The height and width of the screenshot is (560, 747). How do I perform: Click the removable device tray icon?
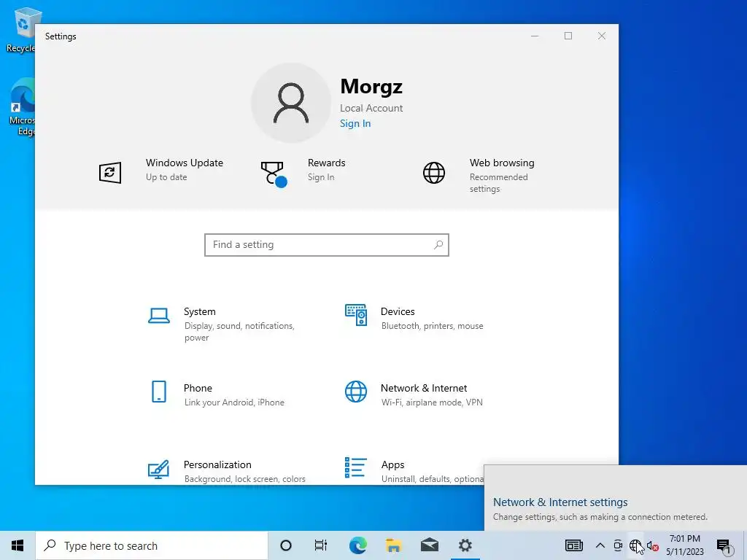tap(618, 545)
